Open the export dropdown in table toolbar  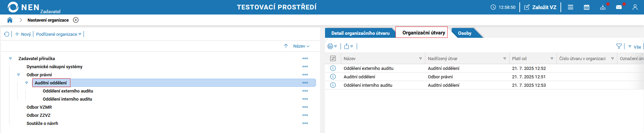click(349, 46)
